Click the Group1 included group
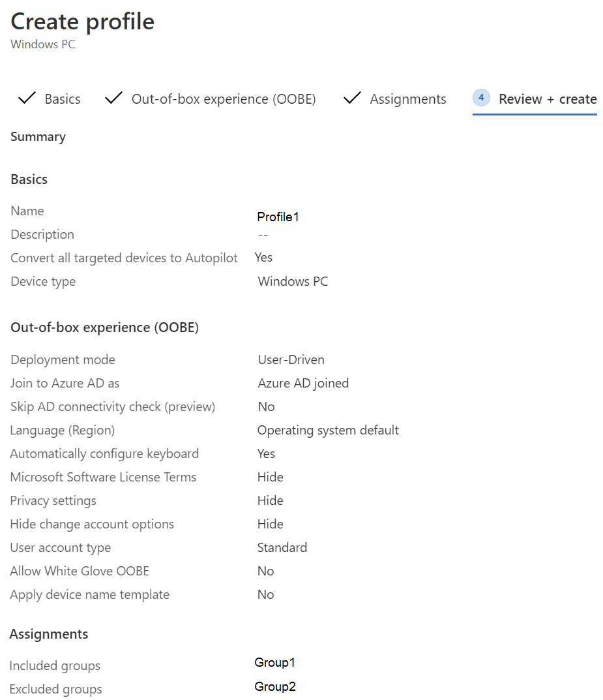The width and height of the screenshot is (603, 700). click(x=274, y=662)
